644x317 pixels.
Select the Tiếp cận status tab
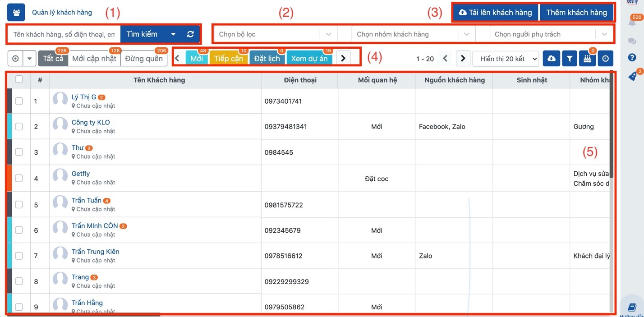click(228, 59)
